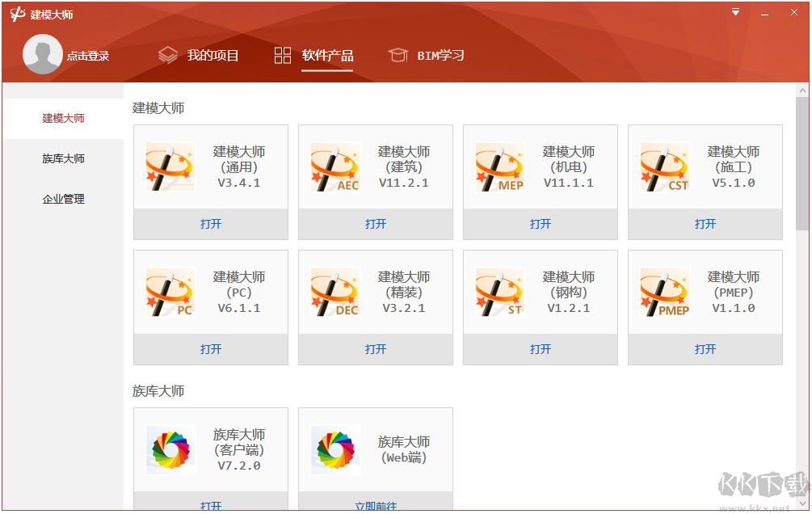This screenshot has height=514, width=812.
Task: Click the PMEP module icon
Action: [665, 293]
